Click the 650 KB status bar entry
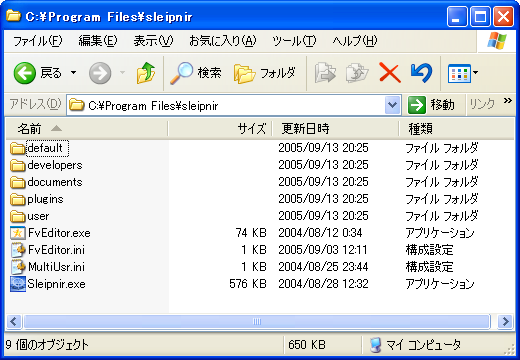Screen dimensions: 520x360 [x=307, y=345]
